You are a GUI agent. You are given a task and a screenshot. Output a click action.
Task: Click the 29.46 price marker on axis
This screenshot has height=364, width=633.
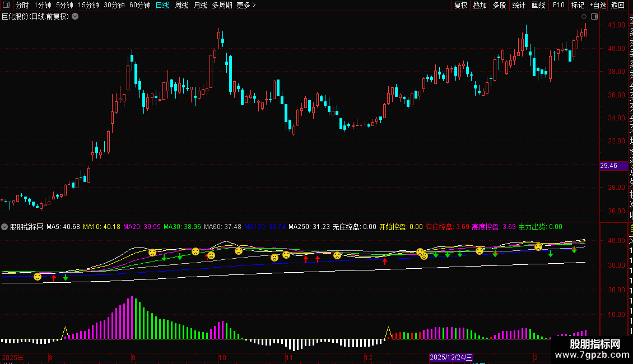tap(608, 166)
